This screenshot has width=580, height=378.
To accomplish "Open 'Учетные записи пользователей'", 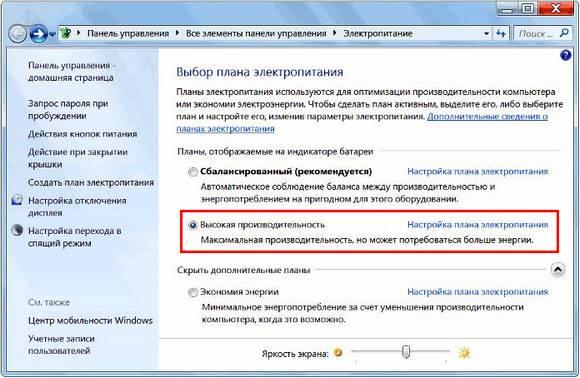I will [x=61, y=345].
